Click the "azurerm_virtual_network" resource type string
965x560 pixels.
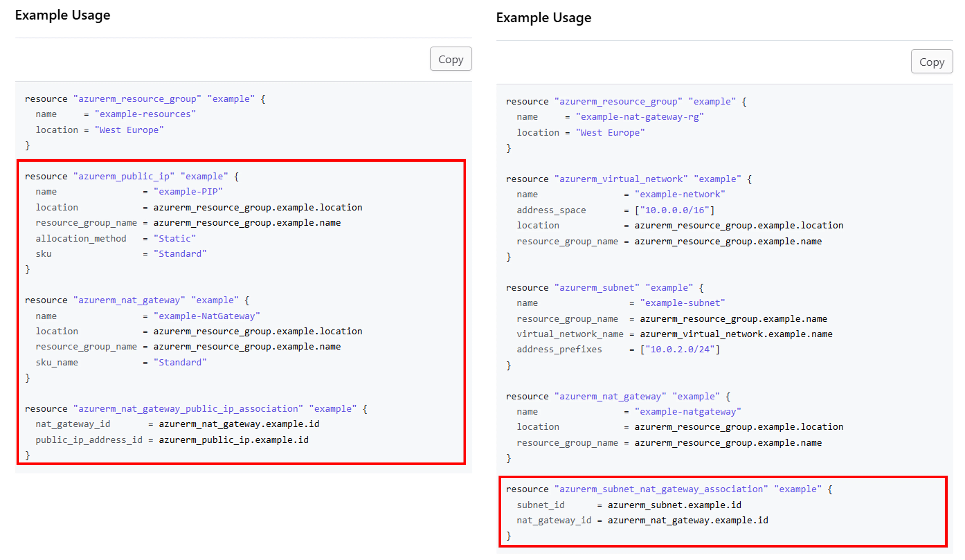click(621, 179)
